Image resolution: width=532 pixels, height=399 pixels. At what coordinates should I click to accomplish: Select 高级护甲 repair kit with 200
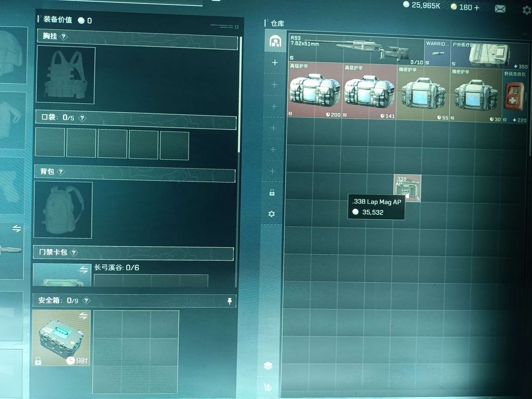(x=315, y=90)
